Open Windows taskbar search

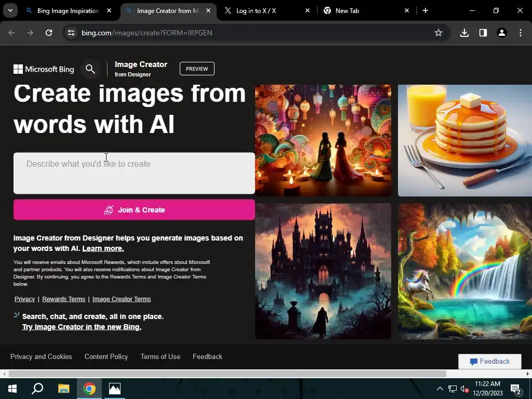click(37, 389)
